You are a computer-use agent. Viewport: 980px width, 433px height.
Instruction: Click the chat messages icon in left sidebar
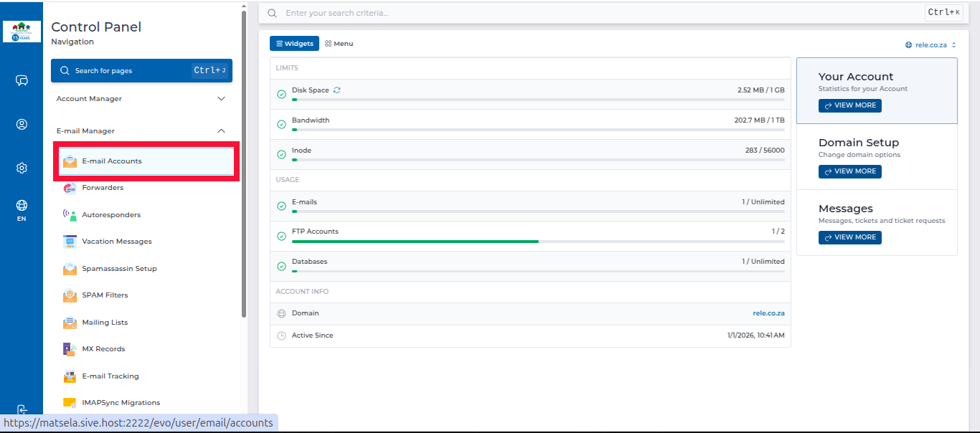(x=22, y=80)
